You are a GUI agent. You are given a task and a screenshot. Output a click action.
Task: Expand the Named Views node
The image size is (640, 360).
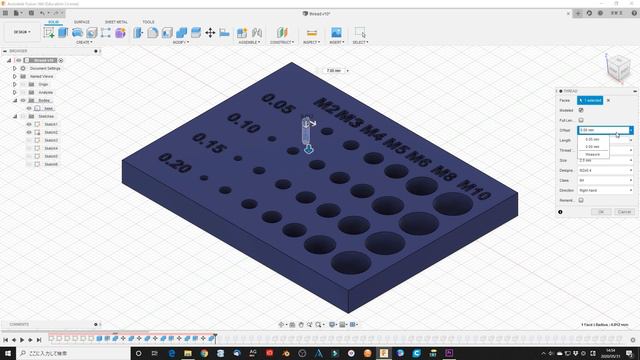tap(15, 76)
